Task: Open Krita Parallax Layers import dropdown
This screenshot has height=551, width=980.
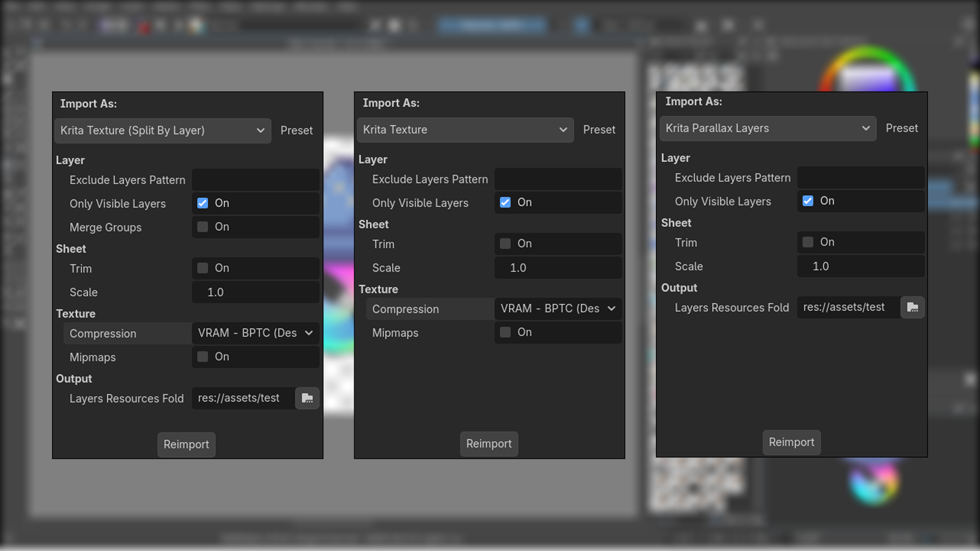Action: coord(768,129)
